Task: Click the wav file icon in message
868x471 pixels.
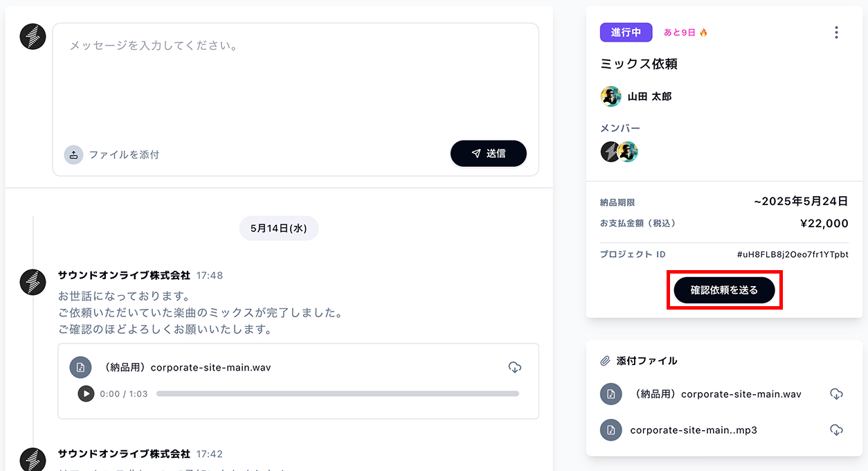Action: click(80, 367)
